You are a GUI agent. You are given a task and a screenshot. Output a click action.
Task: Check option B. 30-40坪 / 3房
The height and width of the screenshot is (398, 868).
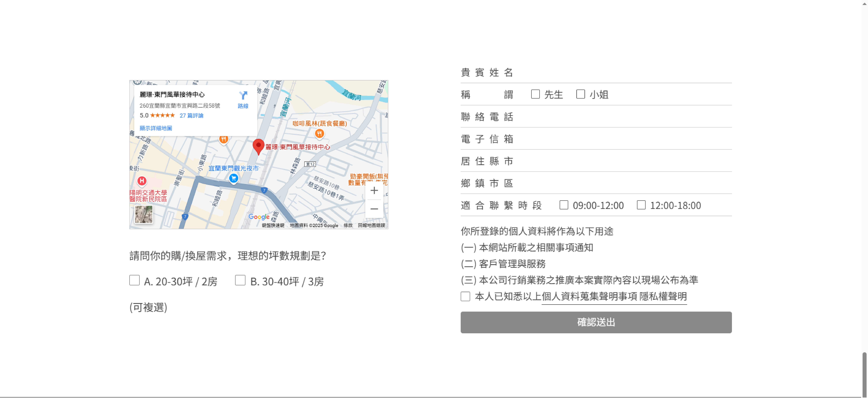tap(240, 280)
